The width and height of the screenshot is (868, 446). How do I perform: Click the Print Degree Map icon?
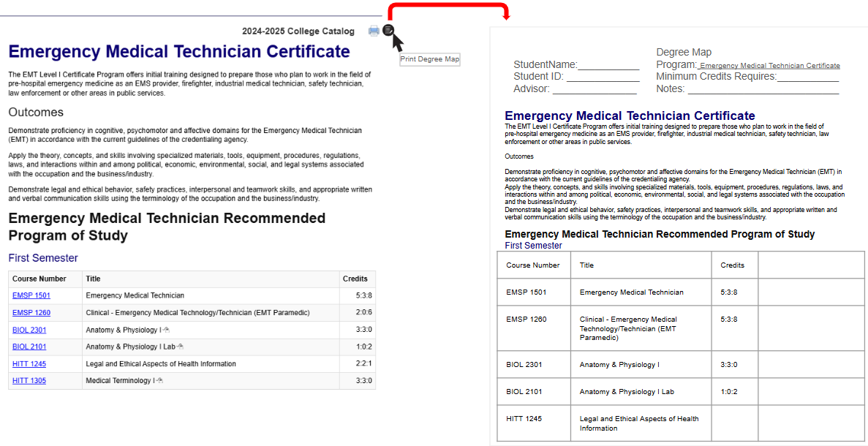(388, 30)
